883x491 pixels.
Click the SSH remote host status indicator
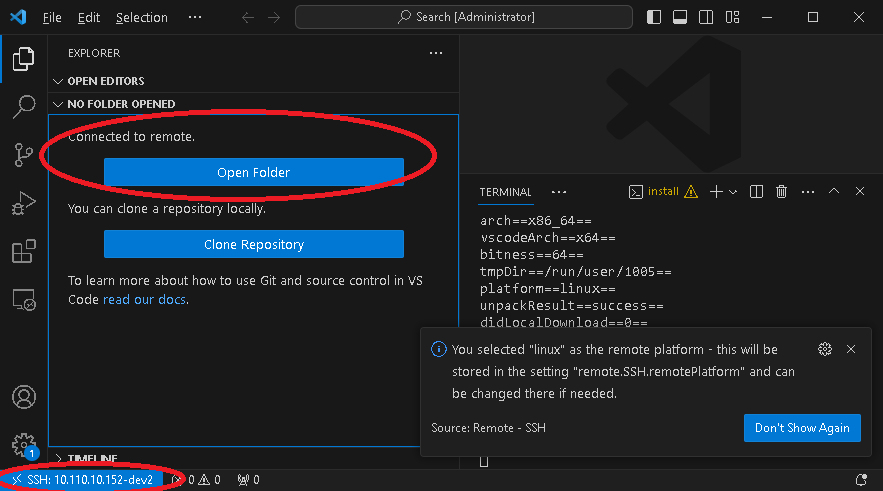point(82,480)
